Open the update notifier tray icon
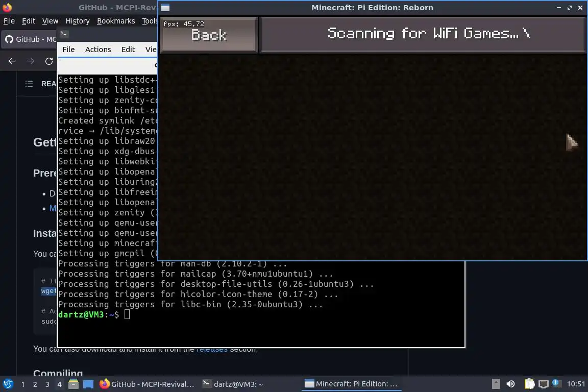 click(x=556, y=383)
